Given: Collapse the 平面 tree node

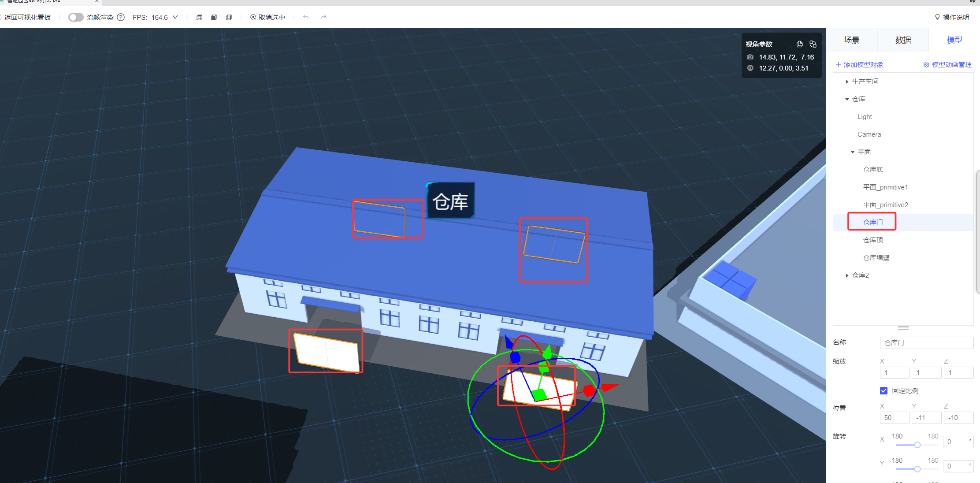Looking at the screenshot, I should coord(852,152).
